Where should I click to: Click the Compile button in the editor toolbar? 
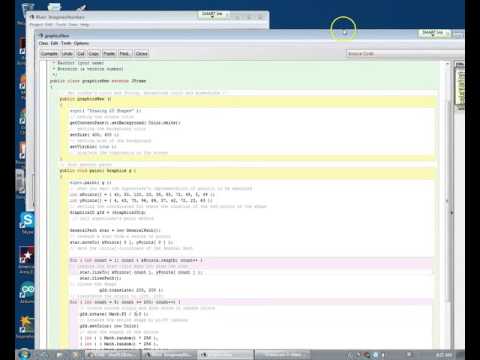49,54
